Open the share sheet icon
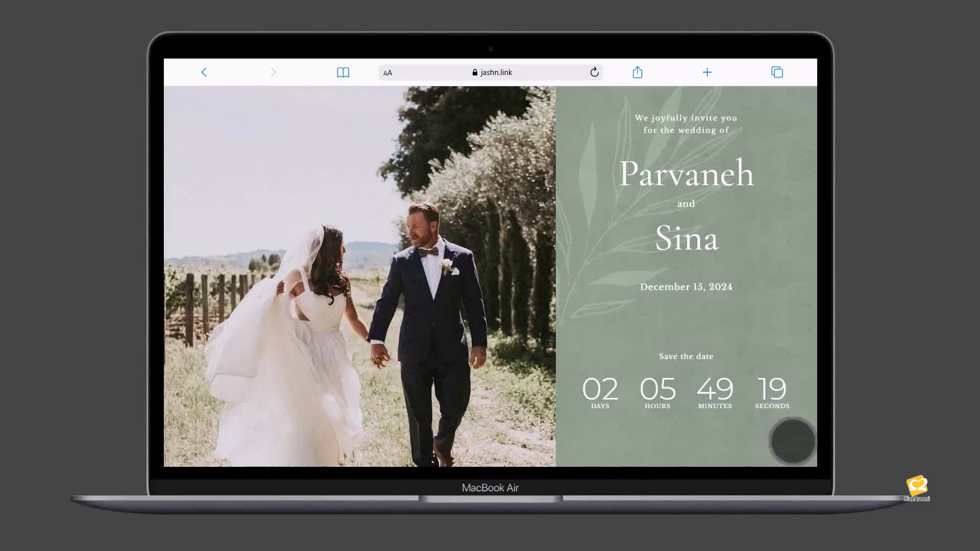 (638, 72)
